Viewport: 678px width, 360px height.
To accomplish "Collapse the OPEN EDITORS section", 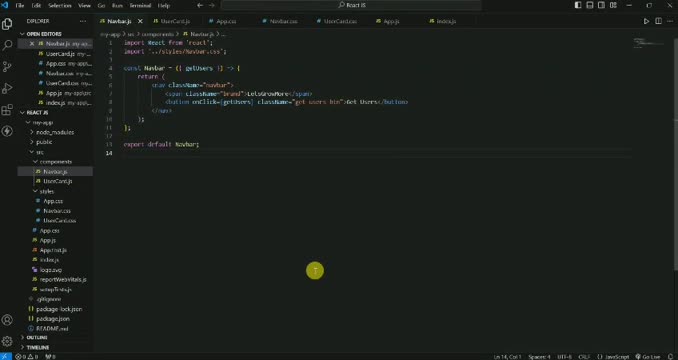I will point(44,34).
